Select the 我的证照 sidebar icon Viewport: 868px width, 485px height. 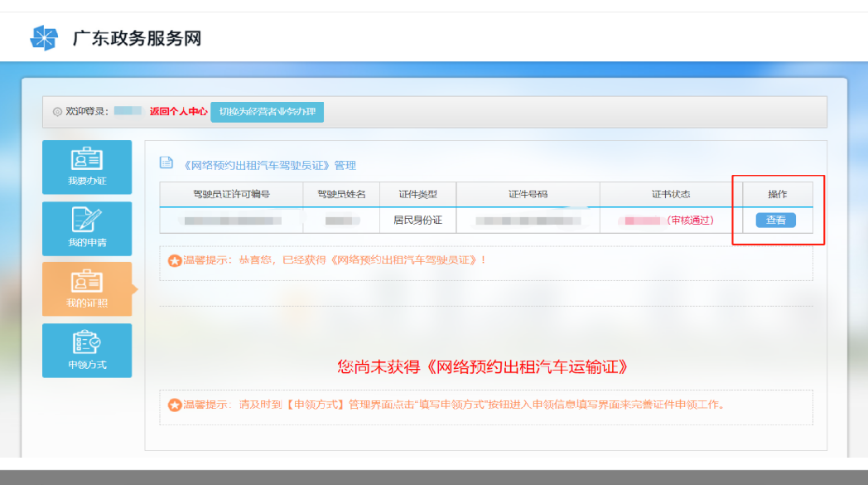click(87, 282)
